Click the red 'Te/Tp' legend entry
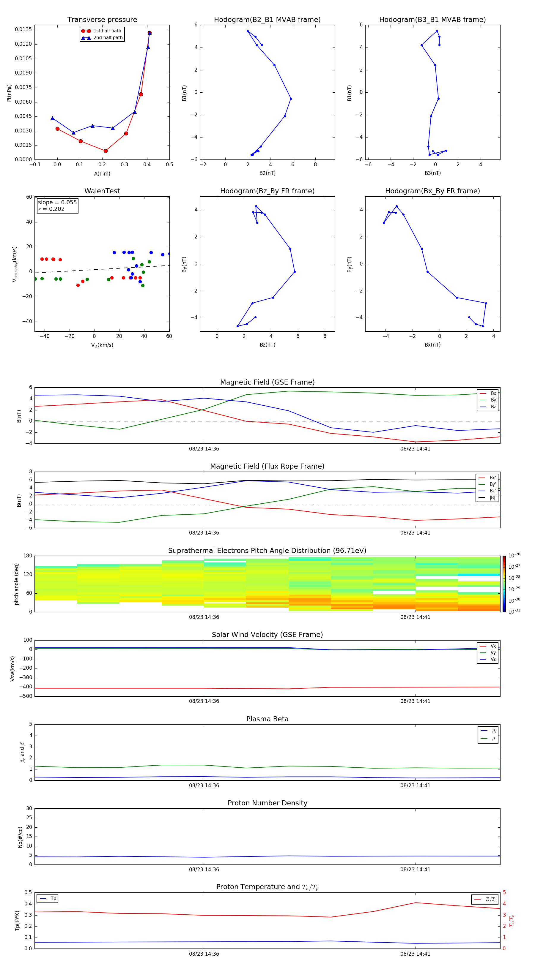The image size is (535, 980). pos(485,899)
